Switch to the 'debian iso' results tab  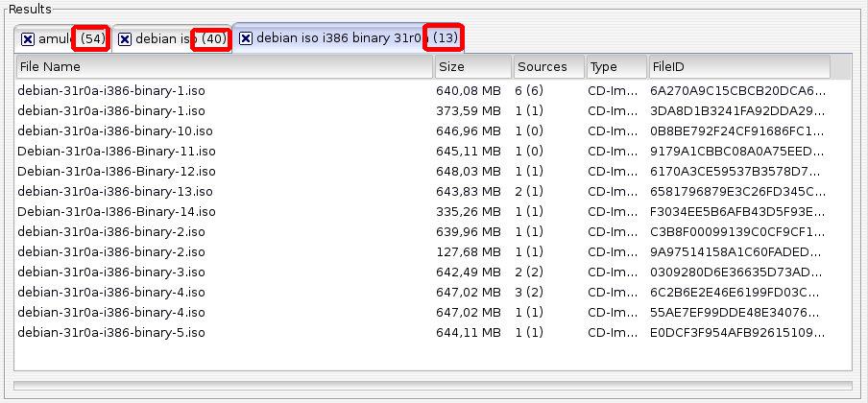pyautogui.click(x=172, y=39)
